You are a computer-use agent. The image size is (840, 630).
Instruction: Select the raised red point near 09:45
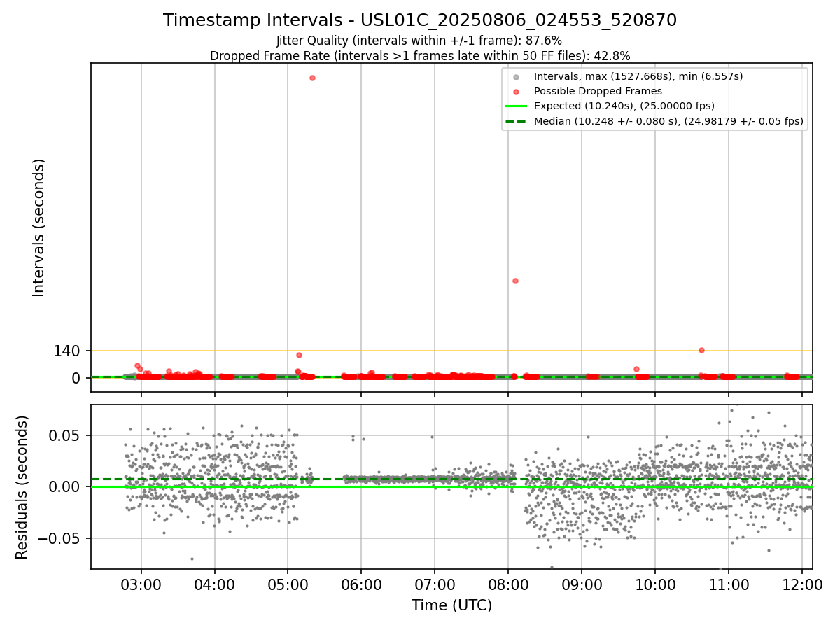click(x=636, y=369)
